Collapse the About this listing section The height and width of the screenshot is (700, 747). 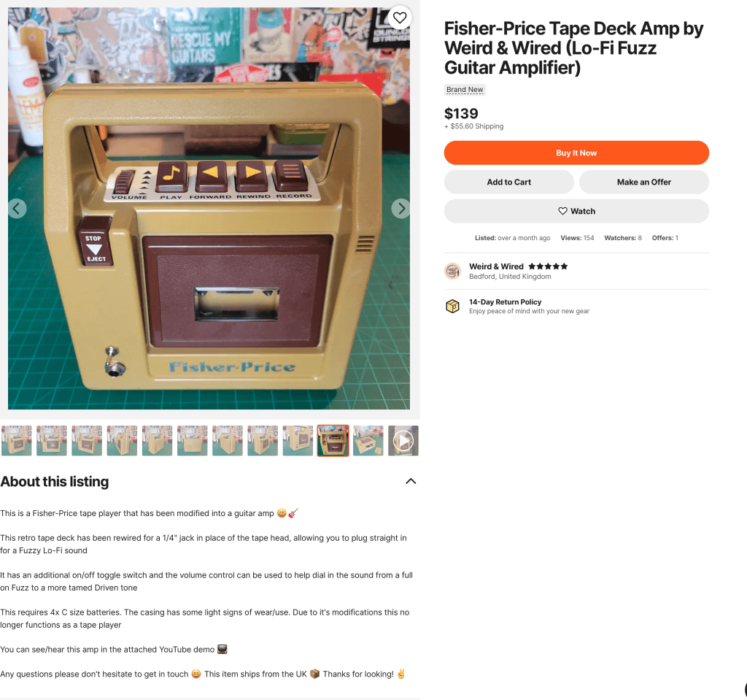coord(411,481)
